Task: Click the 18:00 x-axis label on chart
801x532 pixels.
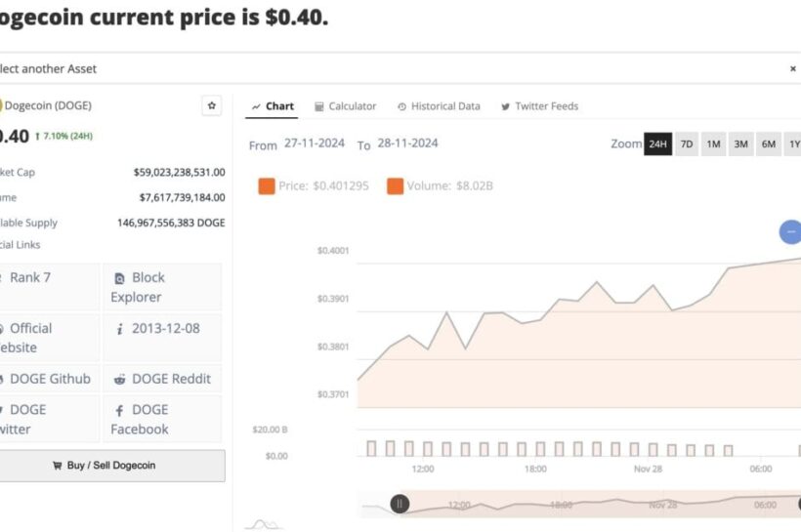Action: (x=535, y=469)
